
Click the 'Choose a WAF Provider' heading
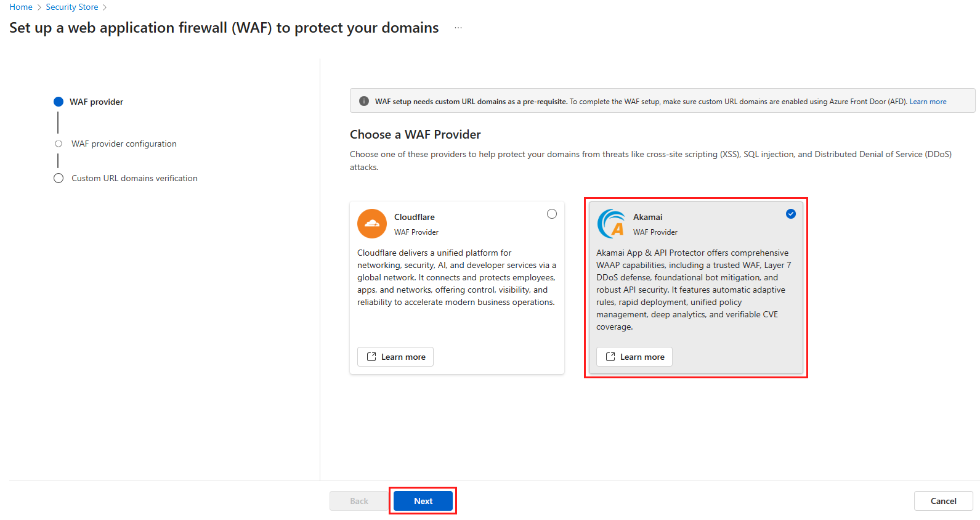415,134
